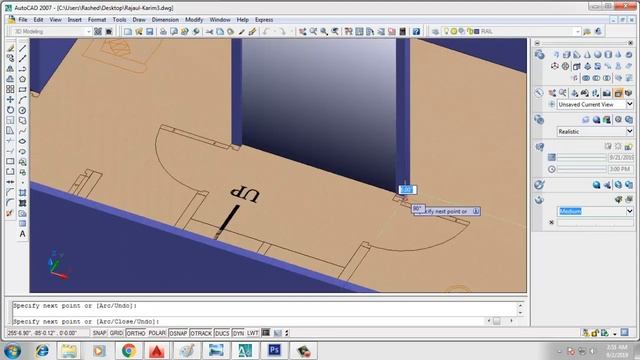
Task: Expand the Visual Style control panel
Action: (x=539, y=120)
